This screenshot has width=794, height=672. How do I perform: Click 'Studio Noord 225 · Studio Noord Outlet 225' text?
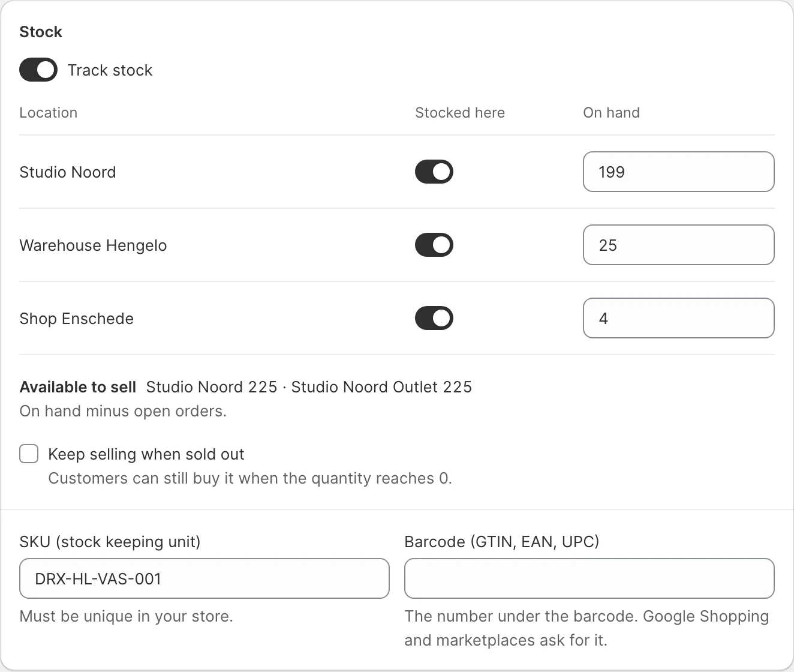click(x=309, y=387)
